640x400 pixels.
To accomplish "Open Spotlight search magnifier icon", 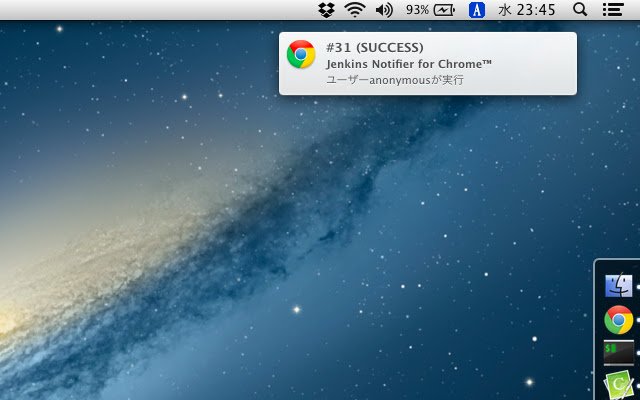I will [580, 9].
